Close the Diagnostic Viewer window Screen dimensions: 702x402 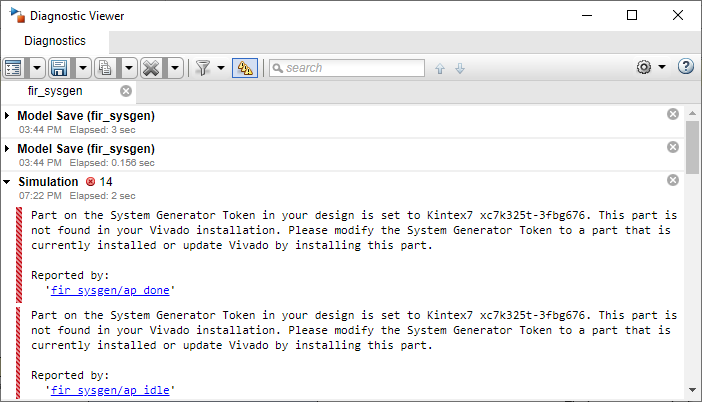678,15
